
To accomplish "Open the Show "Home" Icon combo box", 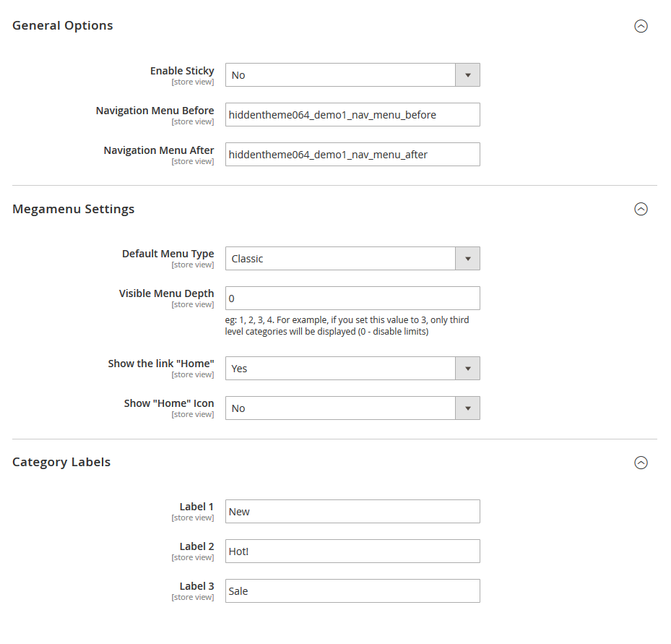I will click(339, 408).
